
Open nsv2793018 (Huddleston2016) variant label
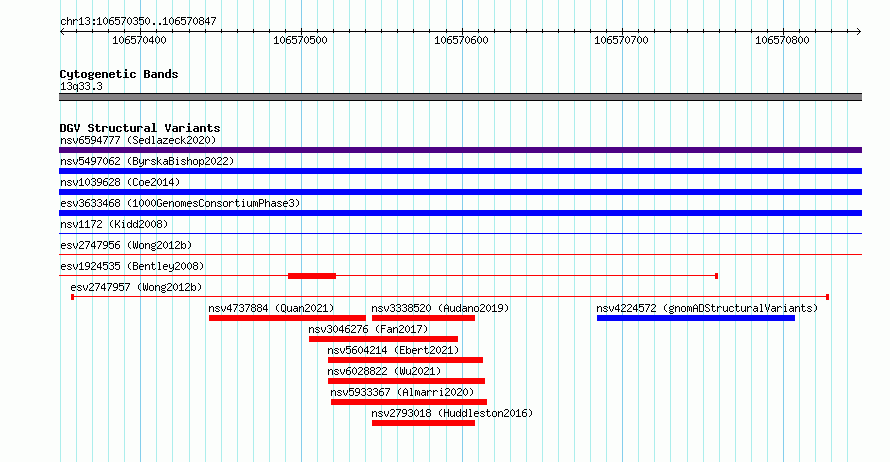[452, 413]
